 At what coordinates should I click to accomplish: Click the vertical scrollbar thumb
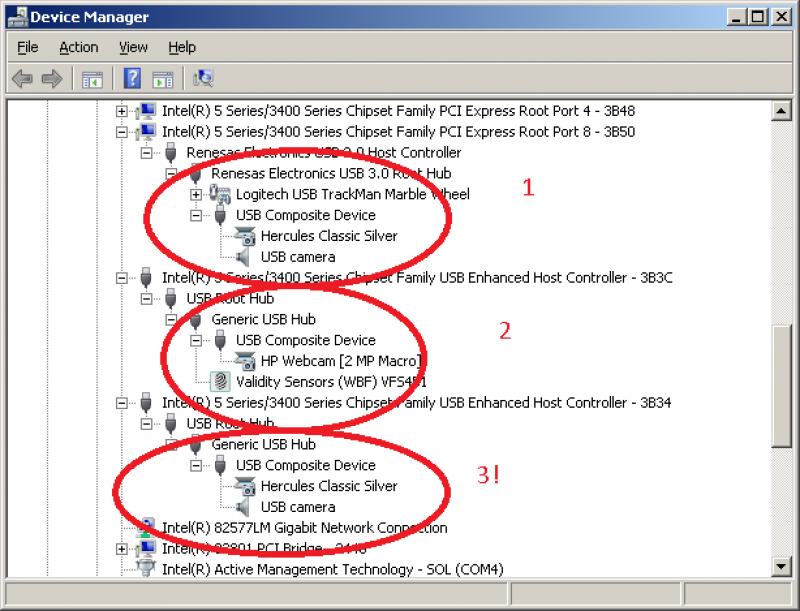click(x=781, y=386)
